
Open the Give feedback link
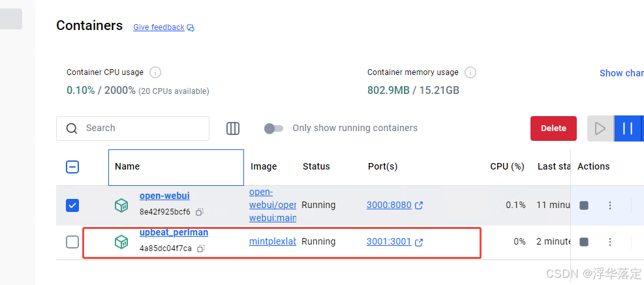pyautogui.click(x=159, y=27)
